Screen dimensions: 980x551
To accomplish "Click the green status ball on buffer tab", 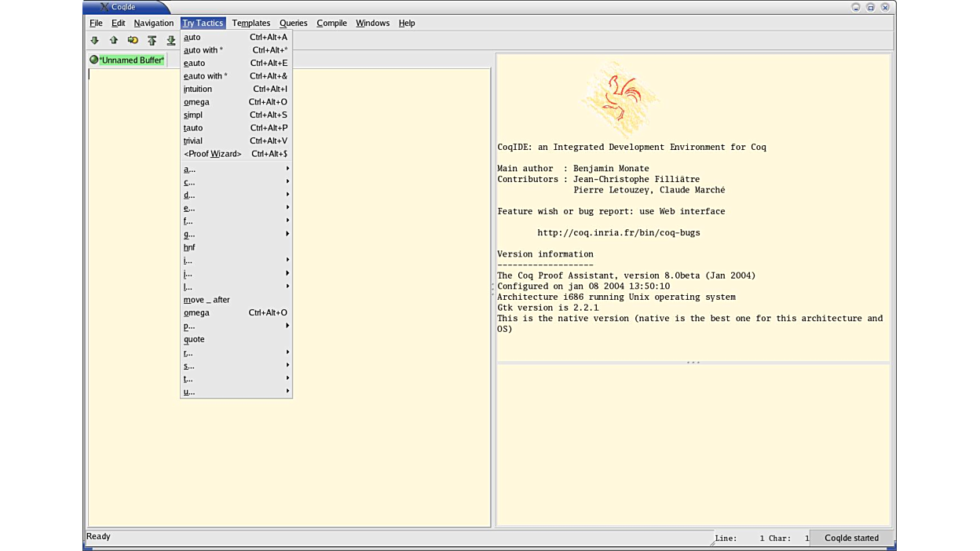I will click(x=94, y=60).
